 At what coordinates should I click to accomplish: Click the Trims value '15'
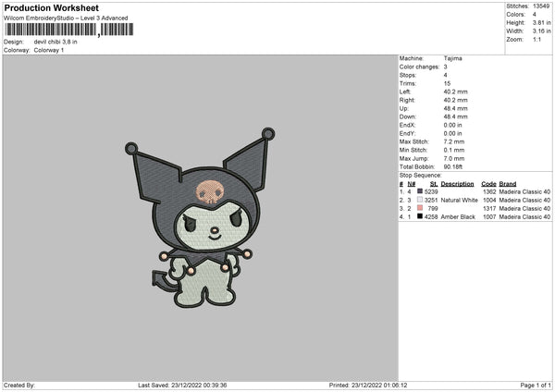coord(447,83)
